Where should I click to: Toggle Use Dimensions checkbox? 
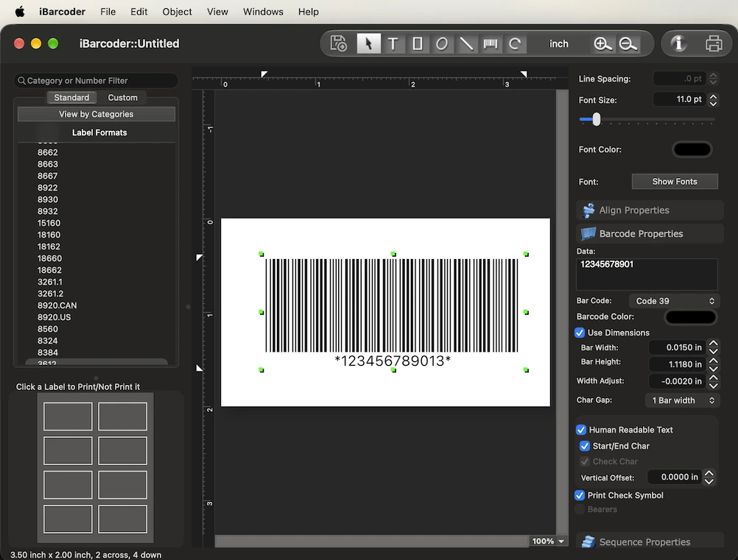coord(580,333)
